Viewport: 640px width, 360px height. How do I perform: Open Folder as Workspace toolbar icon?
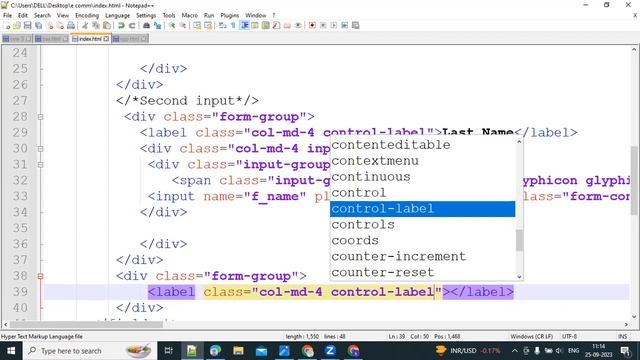(x=287, y=25)
